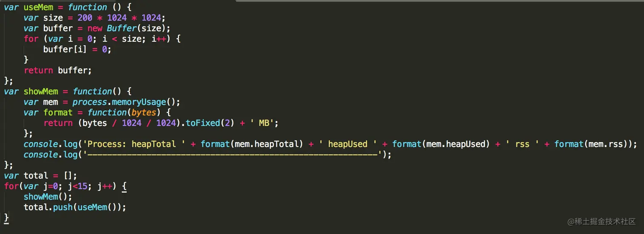Click 'showMem' in 'var showMem = function()'
The width and height of the screenshot is (644, 234).
[41, 91]
